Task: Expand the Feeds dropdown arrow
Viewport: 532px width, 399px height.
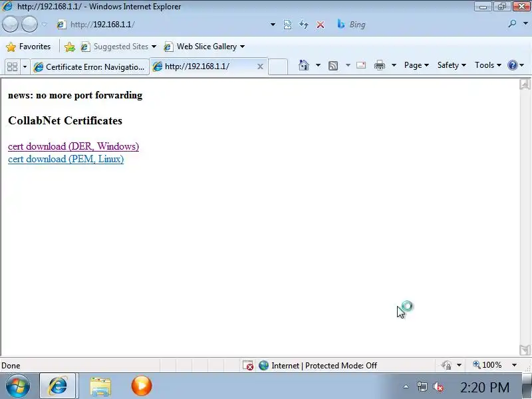Action: tap(348, 65)
